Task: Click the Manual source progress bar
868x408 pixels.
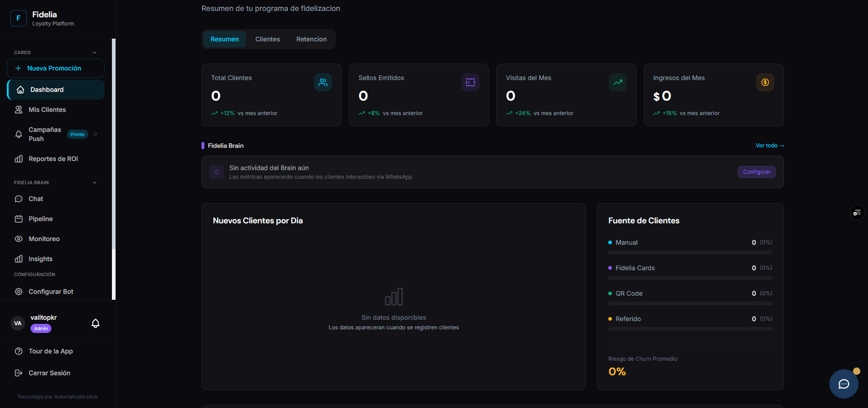Action: click(690, 252)
